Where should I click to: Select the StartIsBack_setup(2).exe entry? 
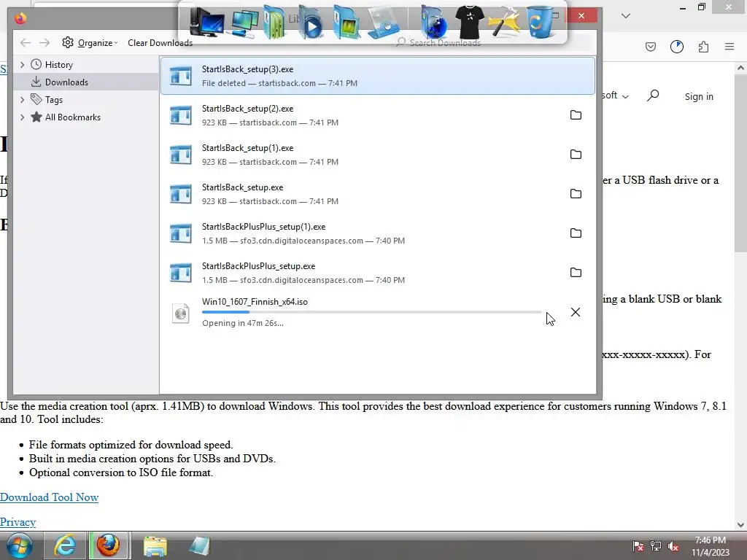(378, 115)
